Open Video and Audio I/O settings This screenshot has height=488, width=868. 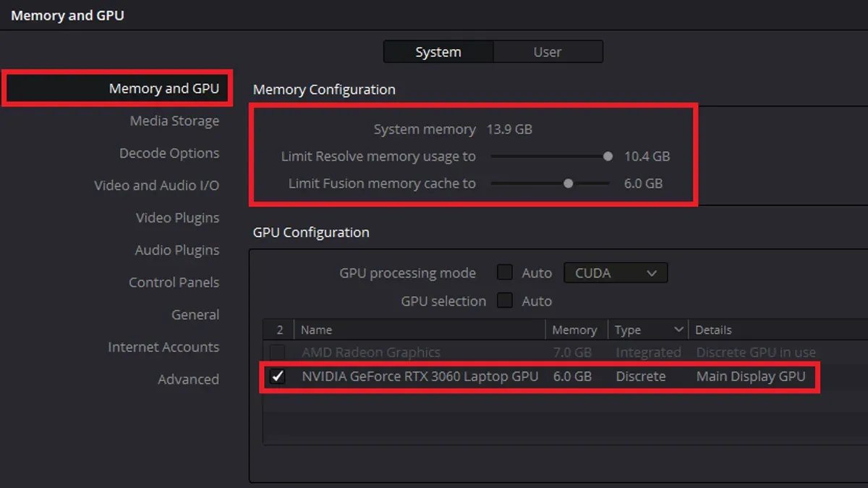[156, 185]
